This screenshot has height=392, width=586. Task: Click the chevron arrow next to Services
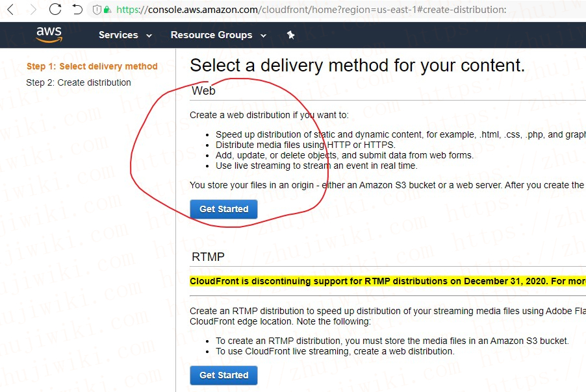pos(147,36)
